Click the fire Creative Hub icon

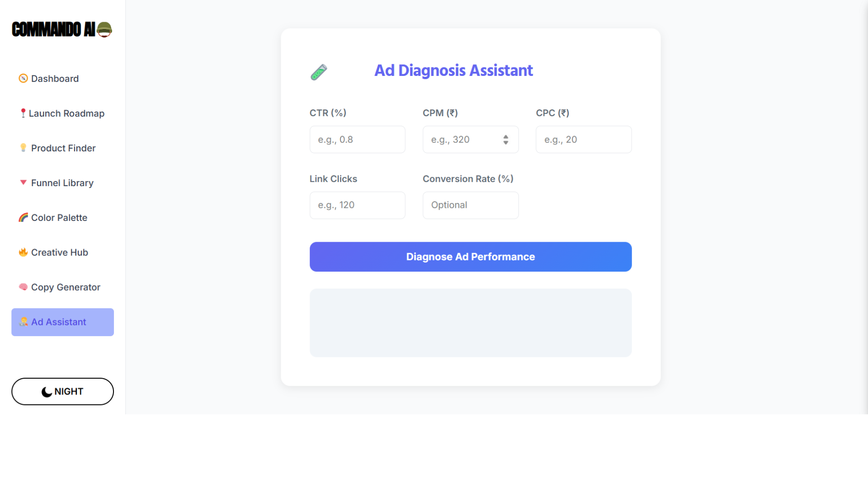tap(23, 252)
